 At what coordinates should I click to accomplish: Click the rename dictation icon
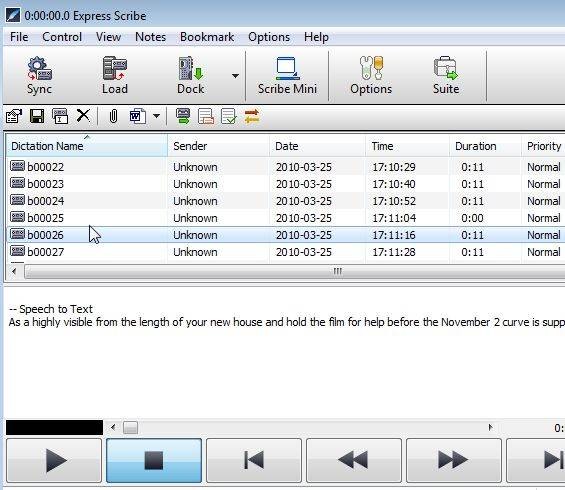(x=60, y=116)
